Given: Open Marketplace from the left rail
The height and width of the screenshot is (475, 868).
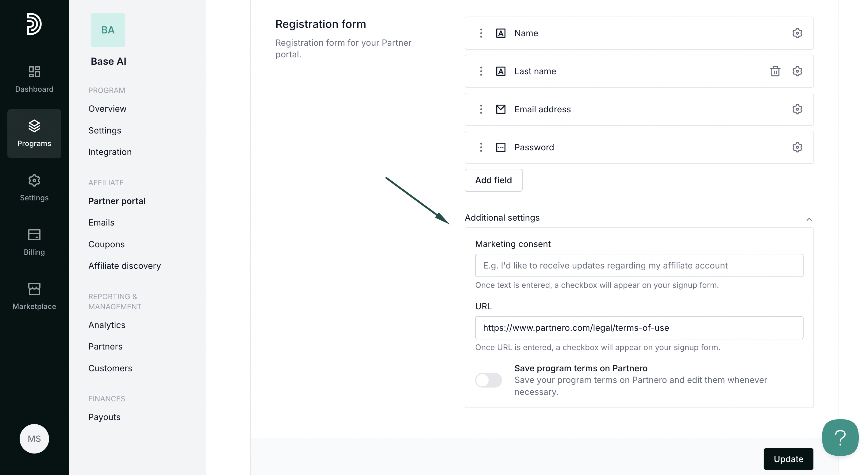Looking at the screenshot, I should coord(34,296).
